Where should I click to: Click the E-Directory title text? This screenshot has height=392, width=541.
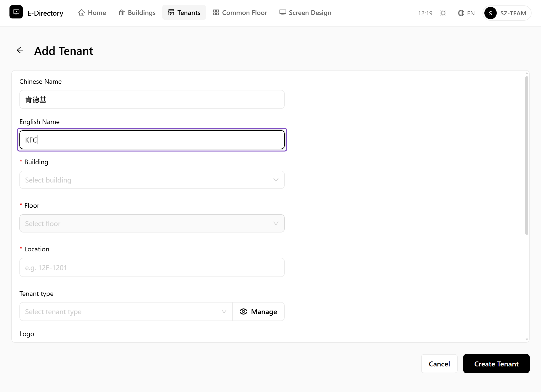tap(45, 13)
